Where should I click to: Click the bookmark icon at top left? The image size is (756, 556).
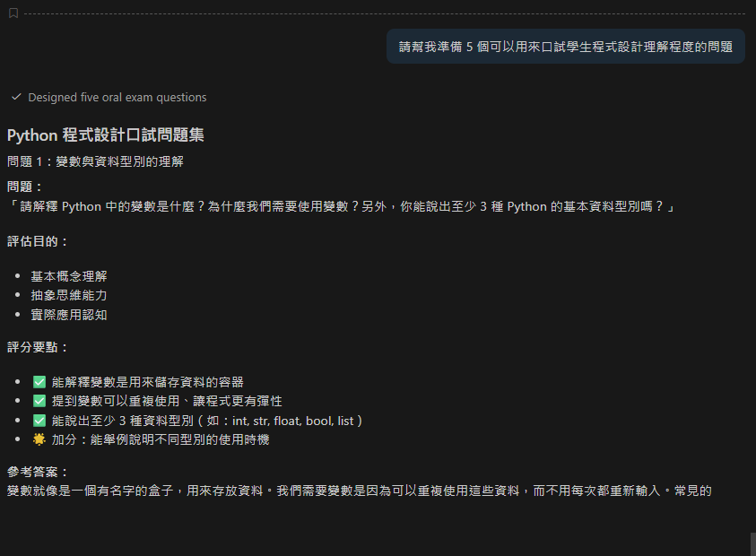13,13
